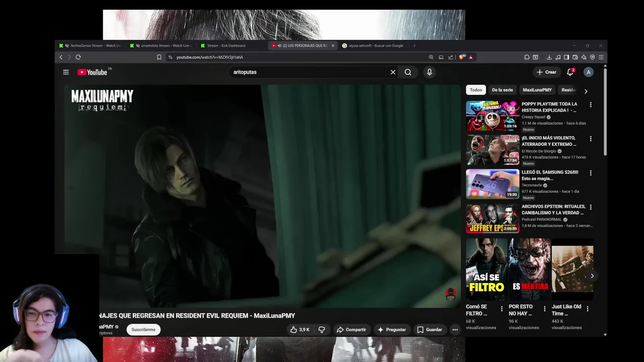Open Creepy Squad channel link

(533, 117)
